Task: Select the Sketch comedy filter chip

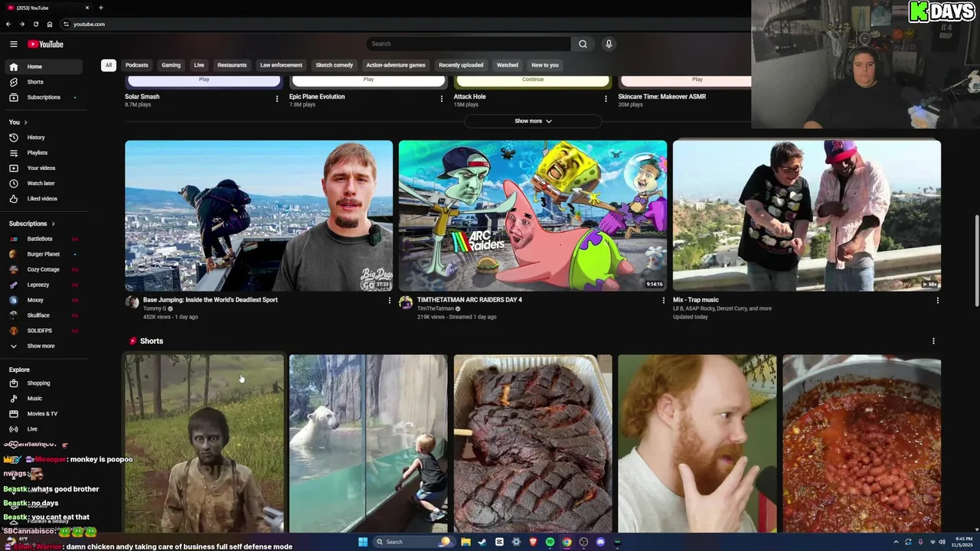Action: (x=335, y=65)
